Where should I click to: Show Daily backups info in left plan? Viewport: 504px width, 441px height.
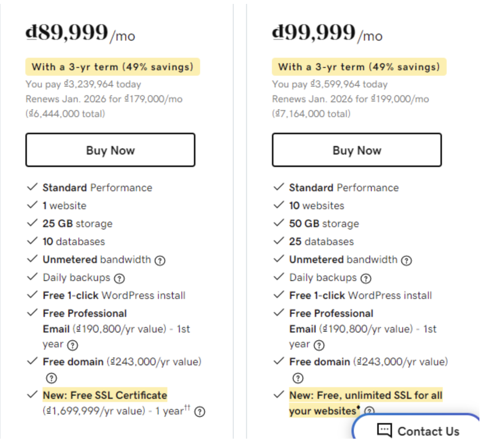pyautogui.click(x=119, y=278)
